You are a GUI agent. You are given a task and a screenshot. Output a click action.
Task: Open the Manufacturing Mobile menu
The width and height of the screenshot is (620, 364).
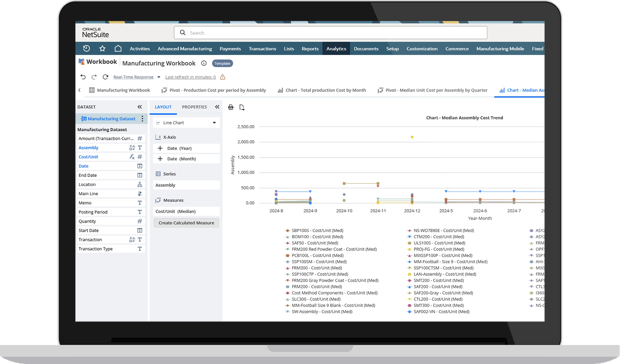point(500,49)
